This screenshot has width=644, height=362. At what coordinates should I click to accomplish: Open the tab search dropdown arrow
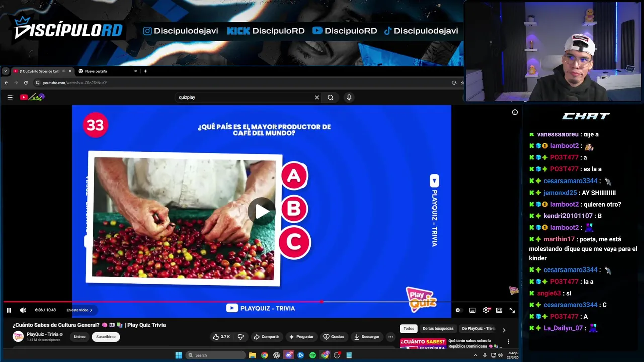[x=5, y=71]
